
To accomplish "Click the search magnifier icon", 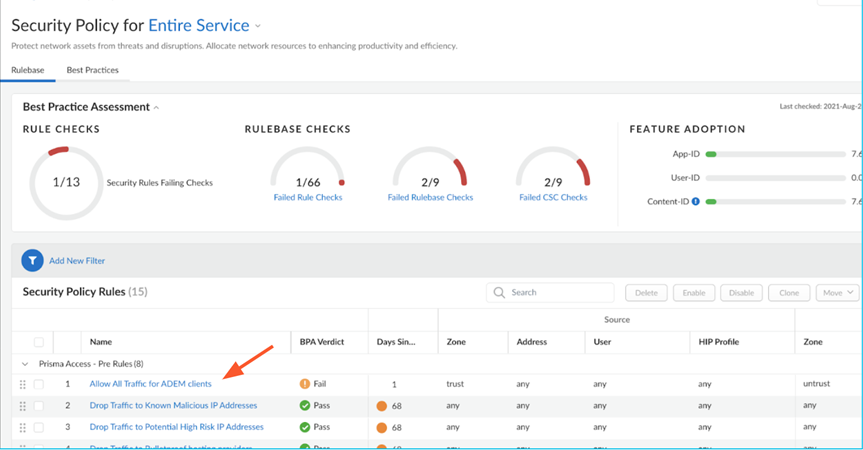I will tap(499, 293).
